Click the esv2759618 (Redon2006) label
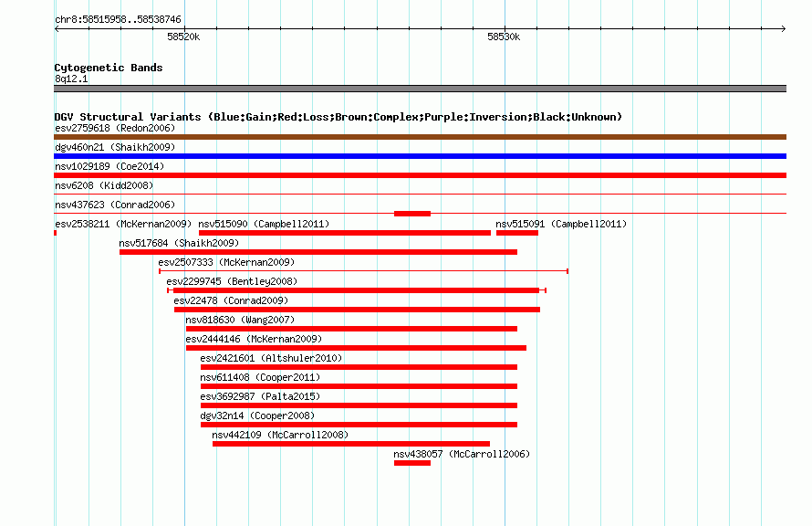Screen dimensions: 812x526 tap(115, 128)
